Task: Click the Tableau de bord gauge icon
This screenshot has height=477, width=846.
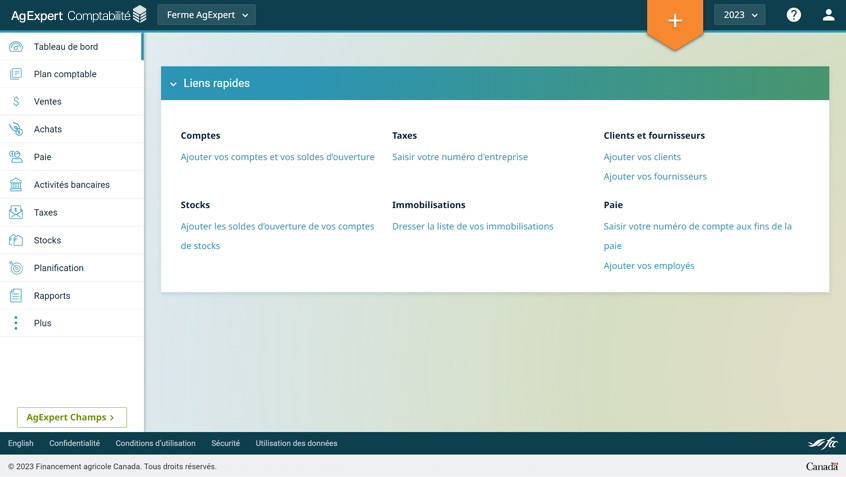Action: [x=16, y=46]
